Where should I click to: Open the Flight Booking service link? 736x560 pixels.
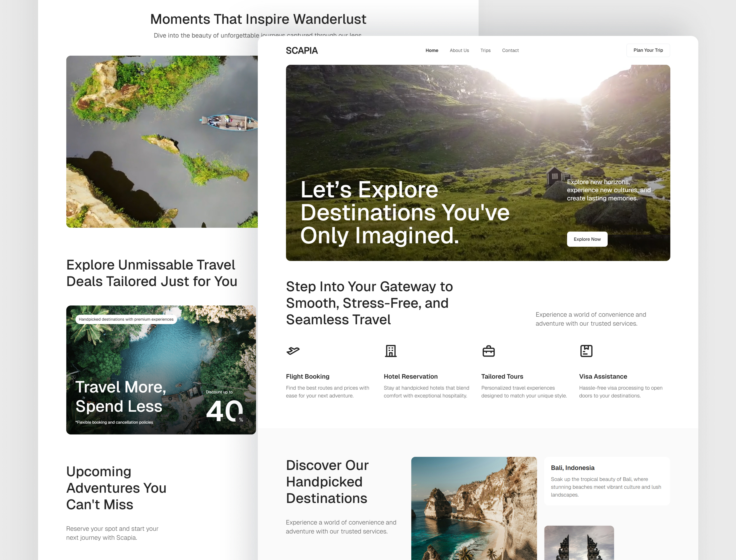coord(307,376)
